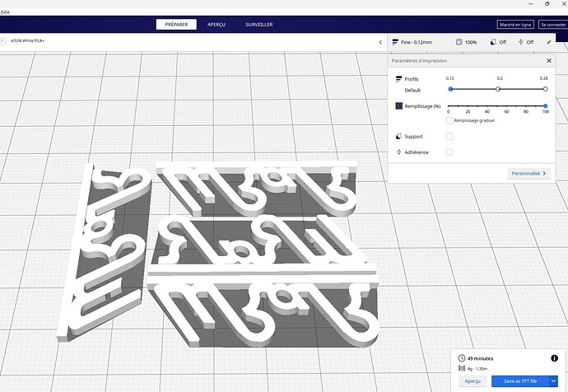Switch to the PRÉPARER tab
Screen dimensions: 568x392
click(x=176, y=25)
